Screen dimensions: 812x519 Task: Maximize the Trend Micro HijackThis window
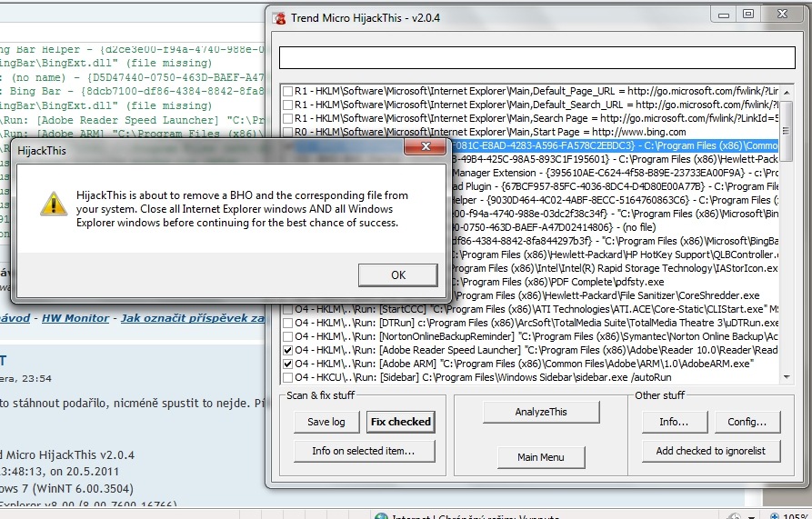[x=748, y=15]
